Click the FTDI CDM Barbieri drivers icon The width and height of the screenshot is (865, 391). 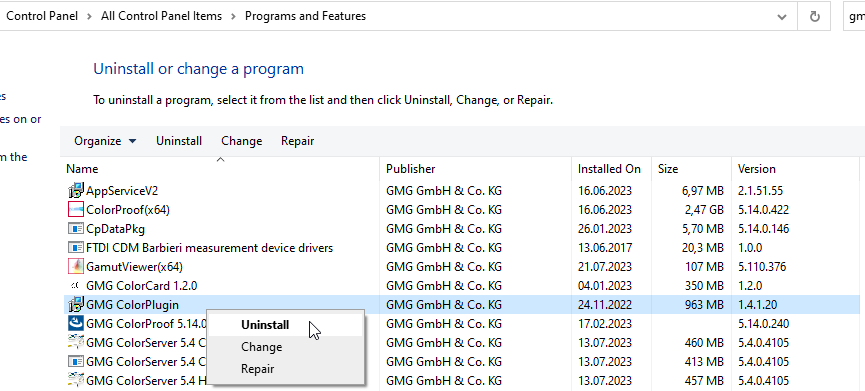75,248
